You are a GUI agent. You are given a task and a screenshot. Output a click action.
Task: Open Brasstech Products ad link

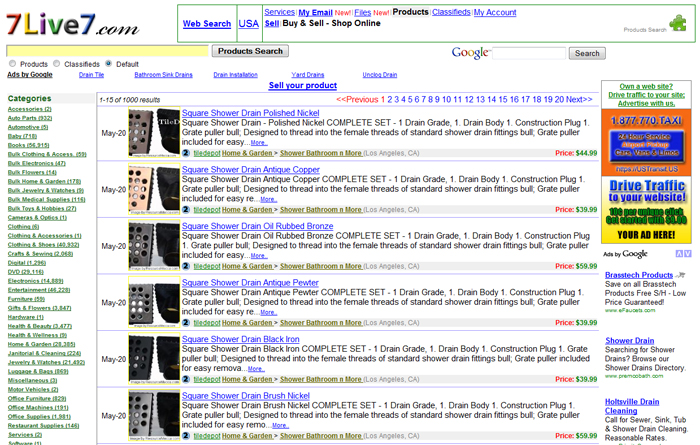click(639, 275)
